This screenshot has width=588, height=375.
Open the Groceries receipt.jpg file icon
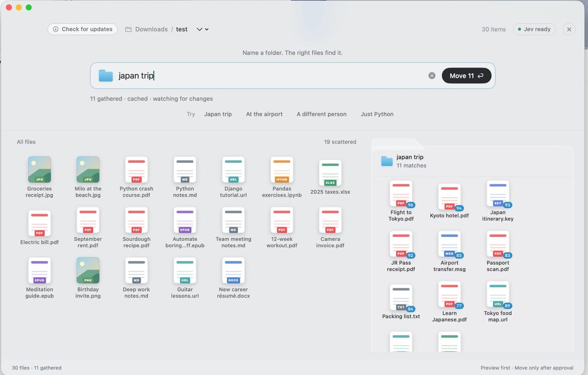tap(39, 169)
